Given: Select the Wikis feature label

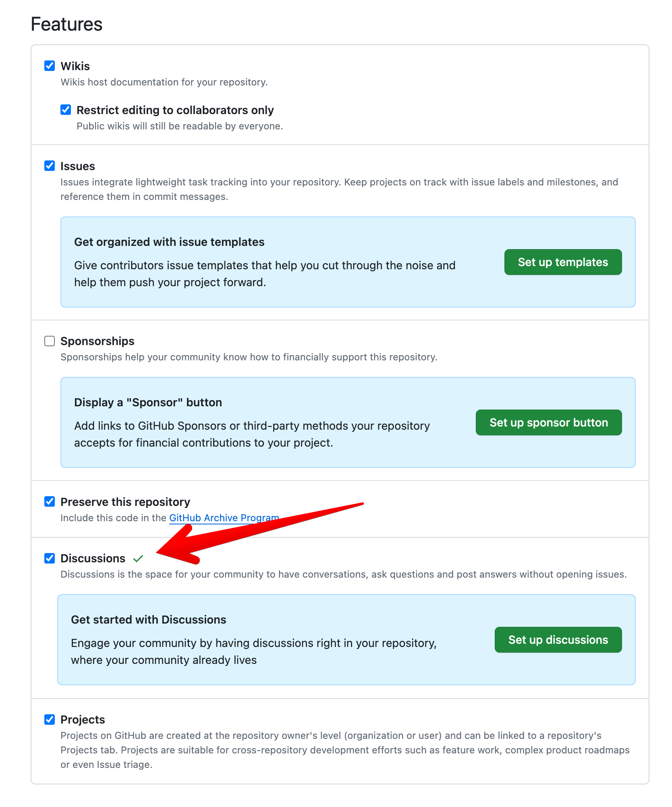Looking at the screenshot, I should pos(75,66).
